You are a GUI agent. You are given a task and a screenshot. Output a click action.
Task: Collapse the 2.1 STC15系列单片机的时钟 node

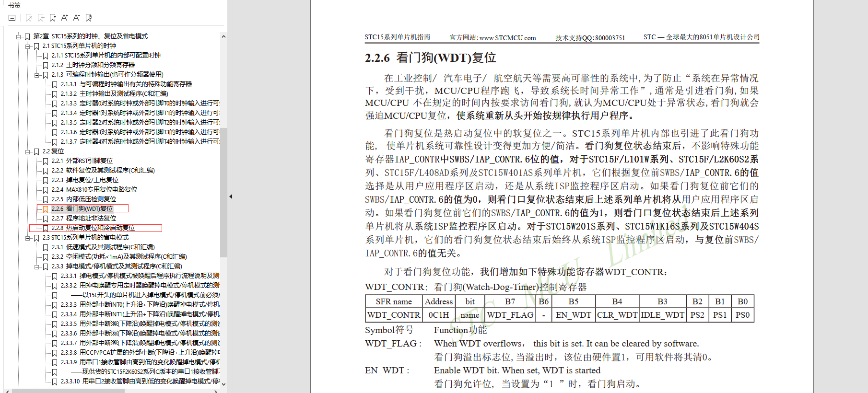coord(28,46)
